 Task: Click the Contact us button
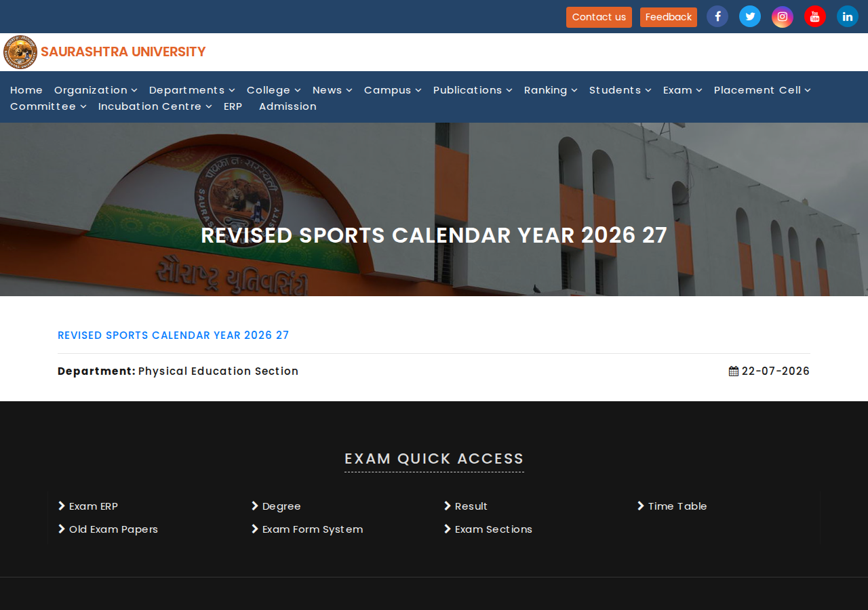(599, 17)
